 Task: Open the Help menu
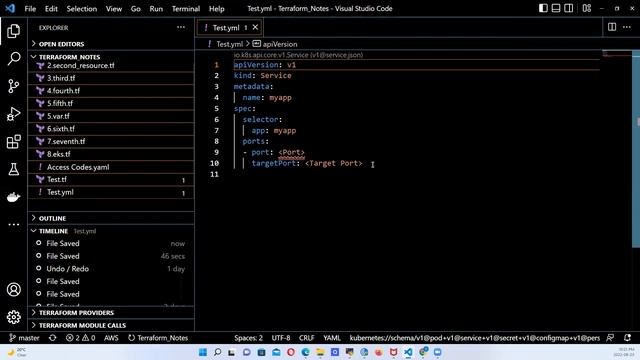[x=217, y=9]
